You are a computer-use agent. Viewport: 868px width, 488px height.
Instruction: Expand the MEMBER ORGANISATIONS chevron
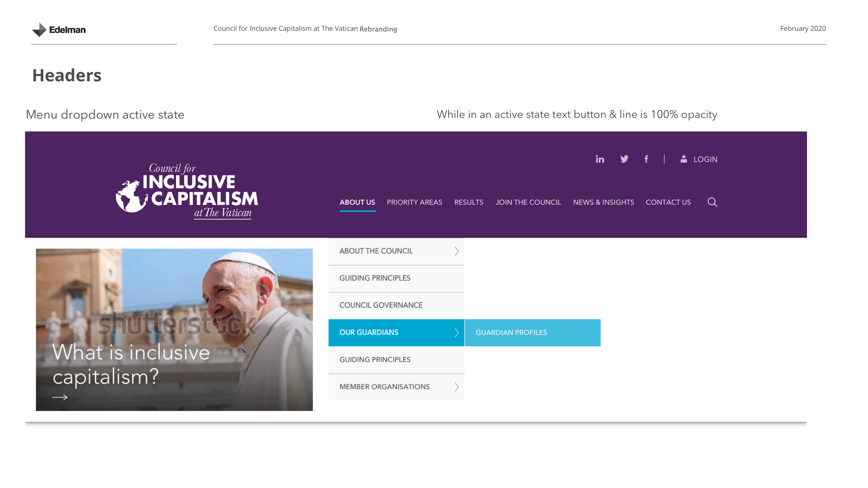pyautogui.click(x=456, y=387)
